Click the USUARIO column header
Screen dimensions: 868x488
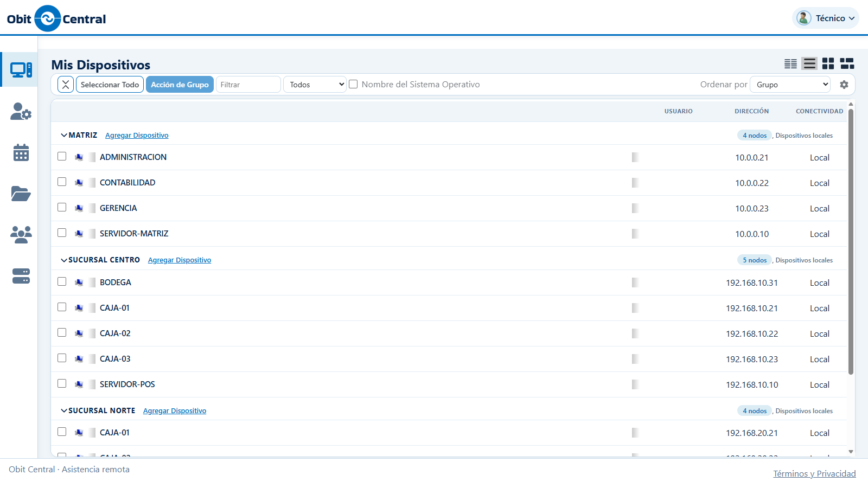[x=678, y=111]
